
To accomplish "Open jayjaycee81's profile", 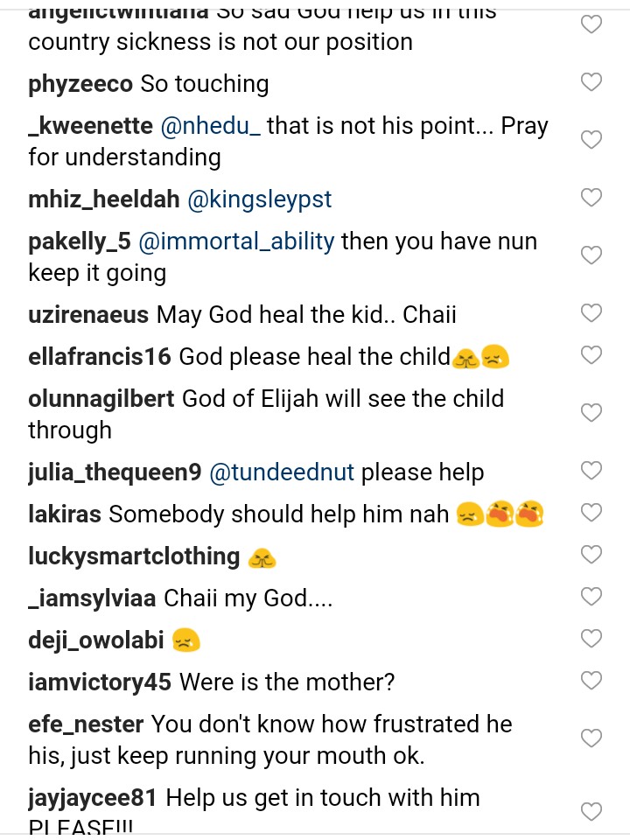I will coord(93,798).
